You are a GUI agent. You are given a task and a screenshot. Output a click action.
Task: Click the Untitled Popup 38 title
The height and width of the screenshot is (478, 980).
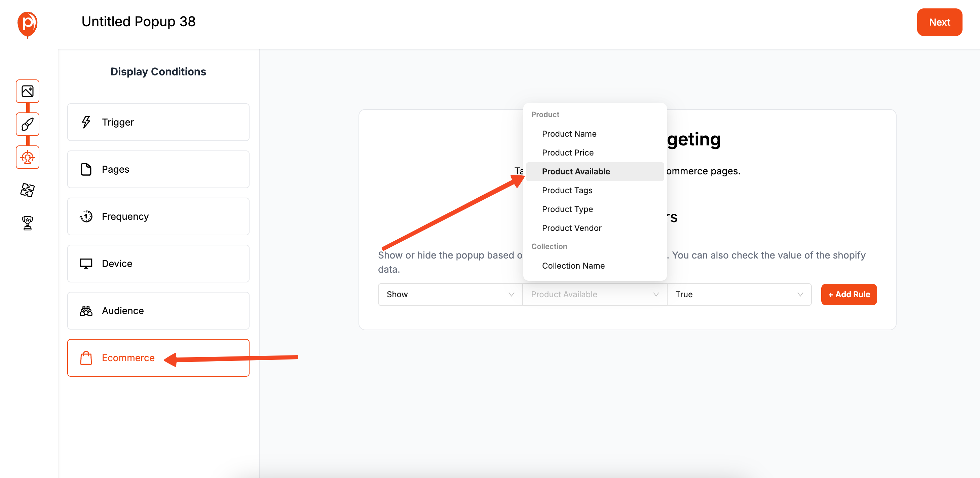(x=139, y=22)
